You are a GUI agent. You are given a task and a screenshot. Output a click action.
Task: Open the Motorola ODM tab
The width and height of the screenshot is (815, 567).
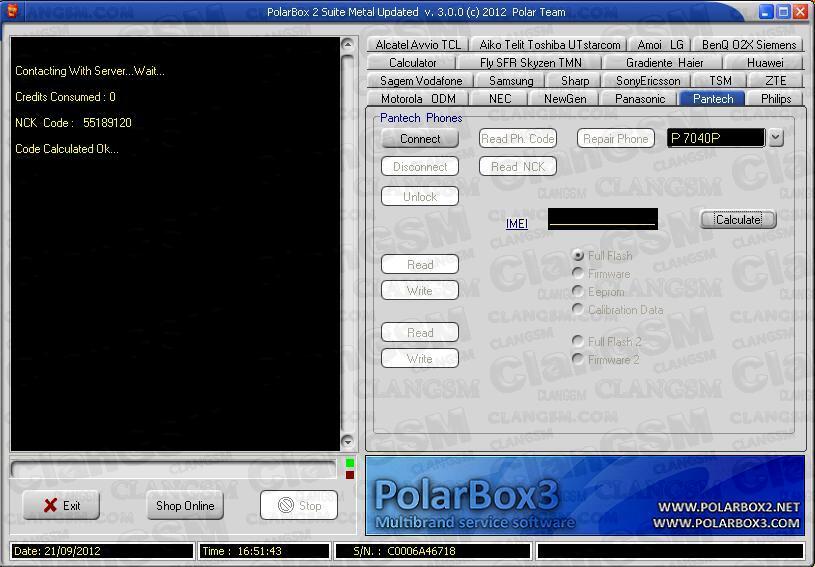pos(418,99)
